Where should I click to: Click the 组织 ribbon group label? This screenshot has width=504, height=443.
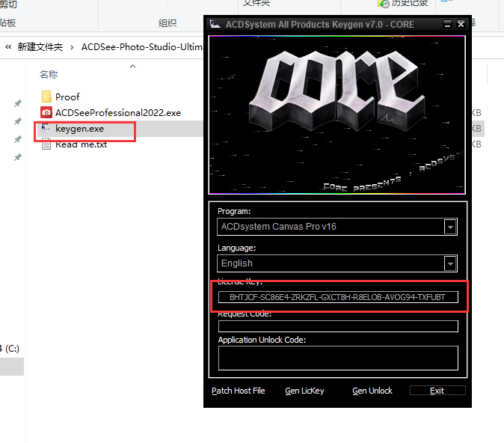coord(168,23)
